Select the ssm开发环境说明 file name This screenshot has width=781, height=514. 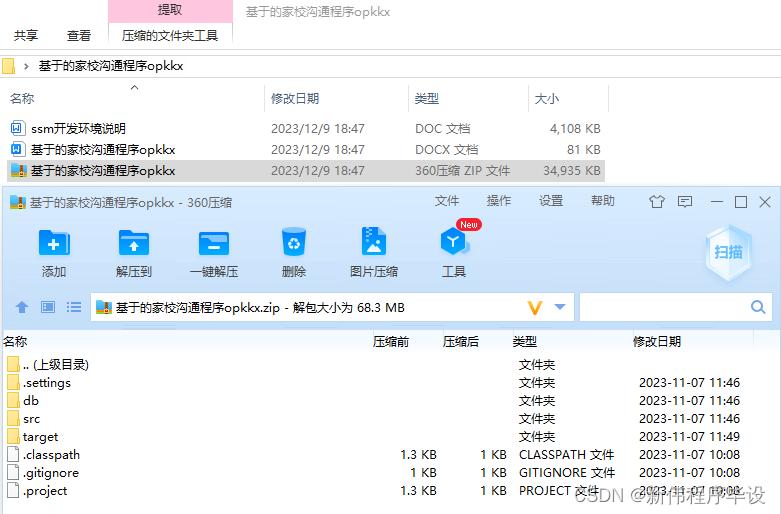point(78,128)
